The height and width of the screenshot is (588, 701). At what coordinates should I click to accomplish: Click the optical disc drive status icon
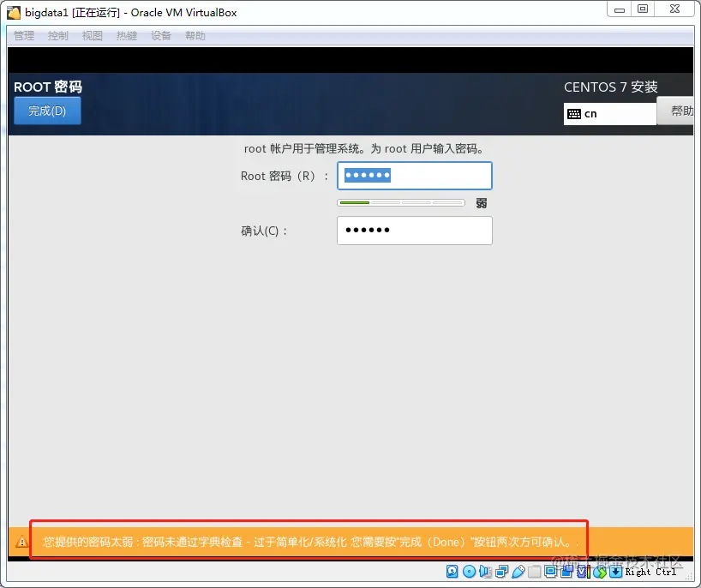pyautogui.click(x=469, y=572)
